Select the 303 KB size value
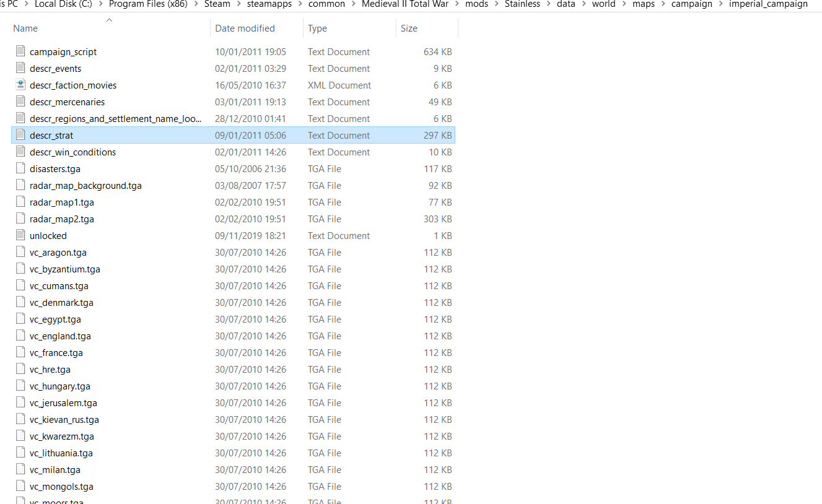 coord(437,219)
